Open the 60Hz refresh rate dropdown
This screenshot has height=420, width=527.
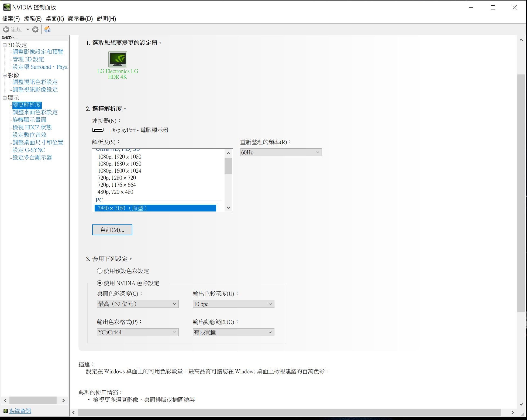pyautogui.click(x=281, y=152)
